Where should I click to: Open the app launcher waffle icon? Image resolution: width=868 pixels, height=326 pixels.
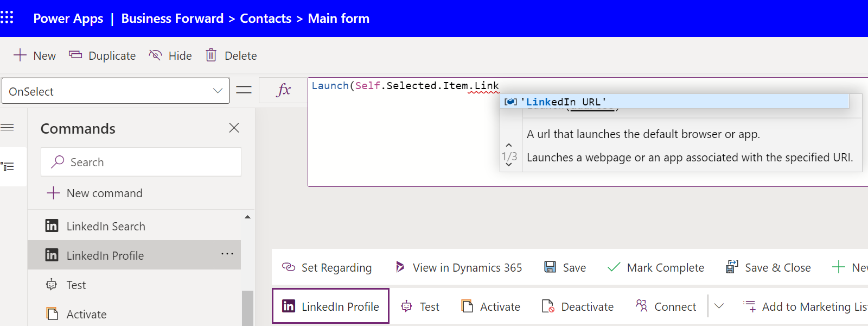point(7,17)
